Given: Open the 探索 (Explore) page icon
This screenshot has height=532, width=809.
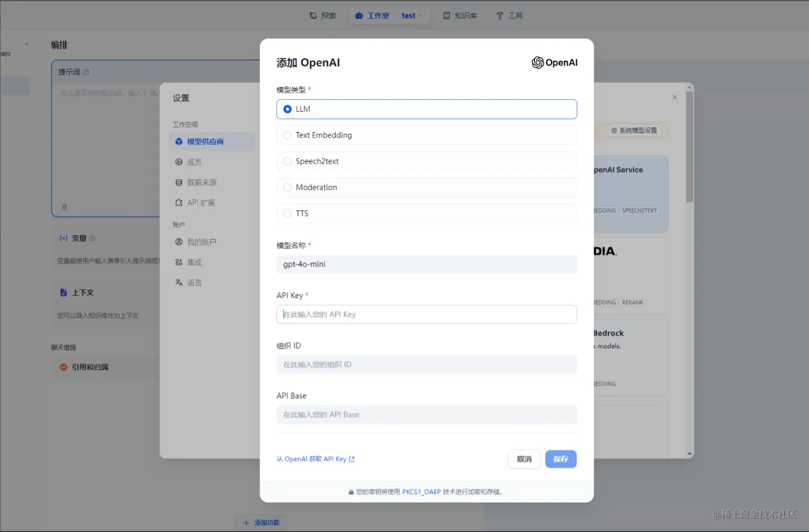Looking at the screenshot, I should coord(312,16).
